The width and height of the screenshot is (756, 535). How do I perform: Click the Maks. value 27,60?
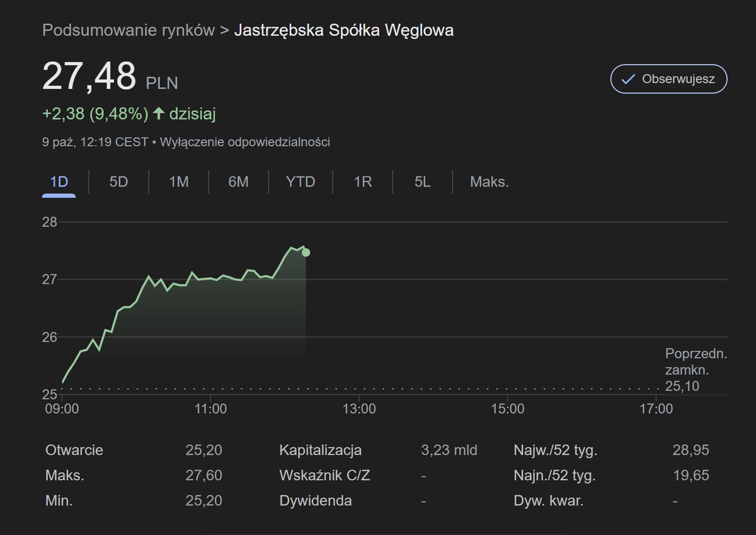(x=204, y=475)
